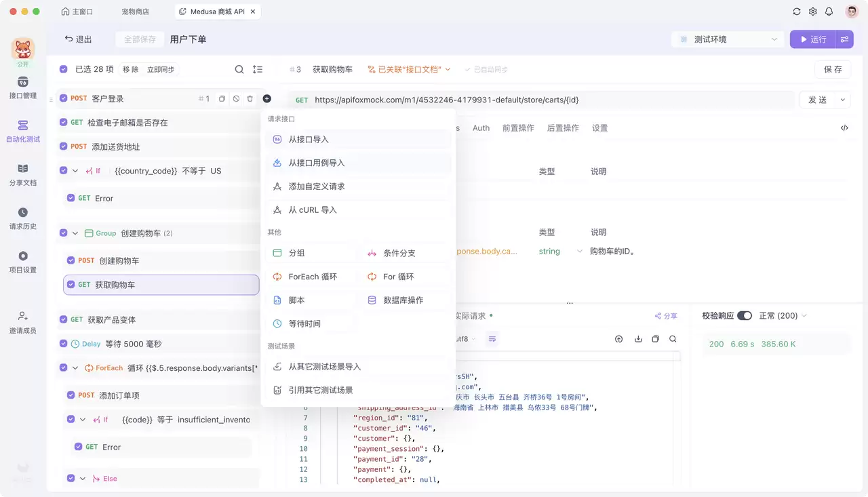Delete the 客户登录 step
The width and height of the screenshot is (868, 497).
250,98
